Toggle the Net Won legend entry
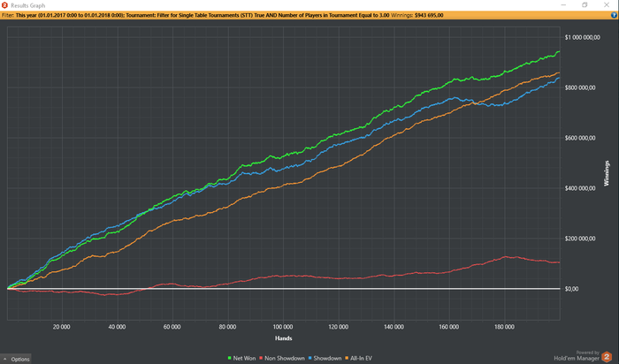The height and width of the screenshot is (364, 619). (x=241, y=358)
